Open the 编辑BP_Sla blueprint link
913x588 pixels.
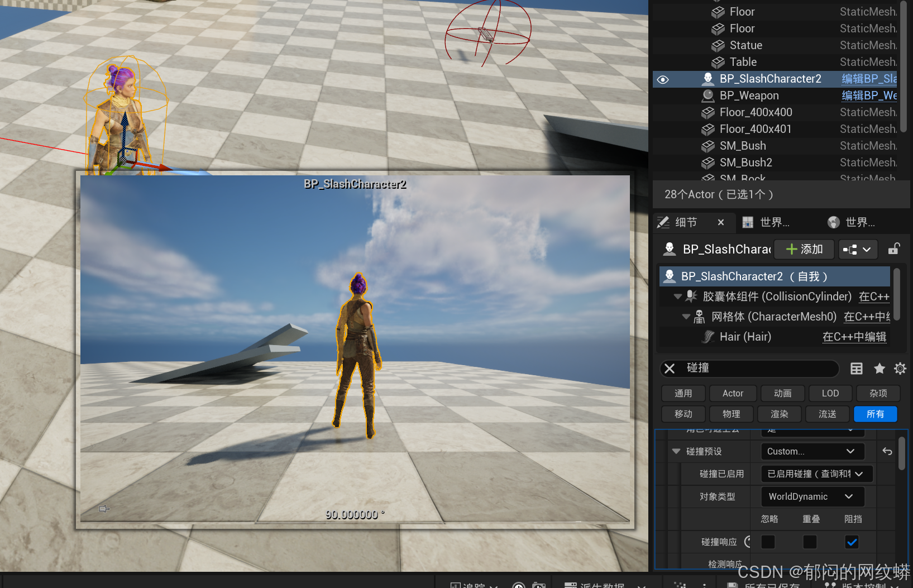tap(869, 79)
